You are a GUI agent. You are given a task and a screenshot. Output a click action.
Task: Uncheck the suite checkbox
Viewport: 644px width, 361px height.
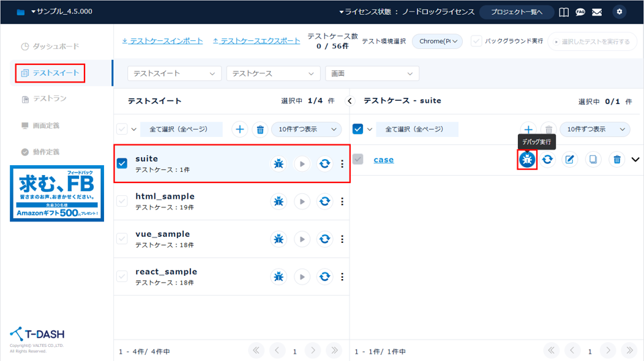tap(122, 163)
